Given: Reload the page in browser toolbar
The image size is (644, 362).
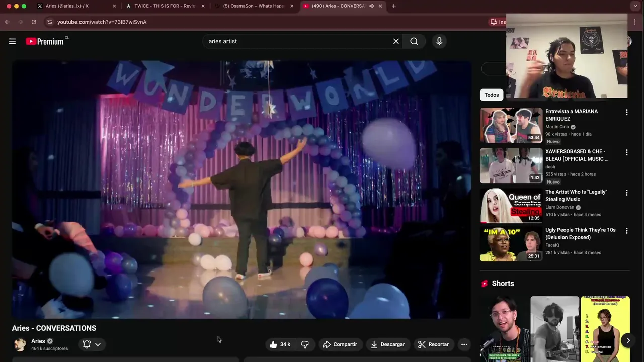Looking at the screenshot, I should tap(34, 22).
